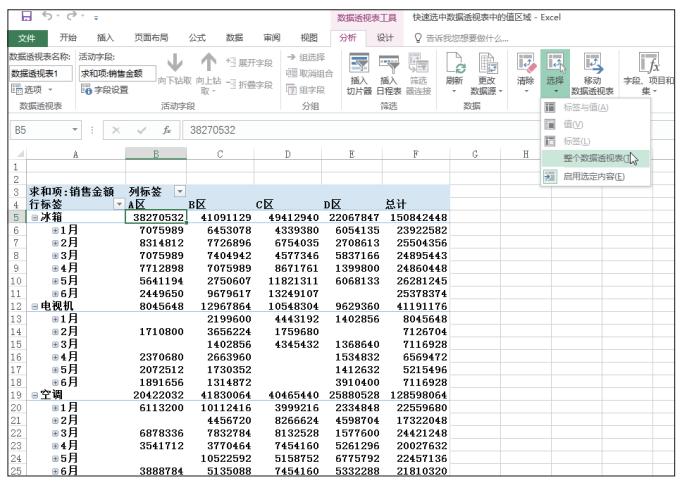Open the 公式 ribbon tab
This screenshot has height=483, width=683.
click(197, 38)
